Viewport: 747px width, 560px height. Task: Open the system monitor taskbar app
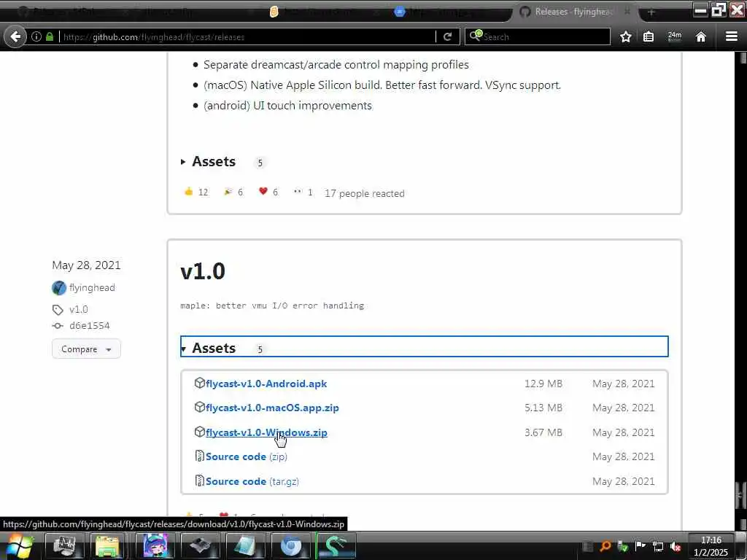pos(64,545)
